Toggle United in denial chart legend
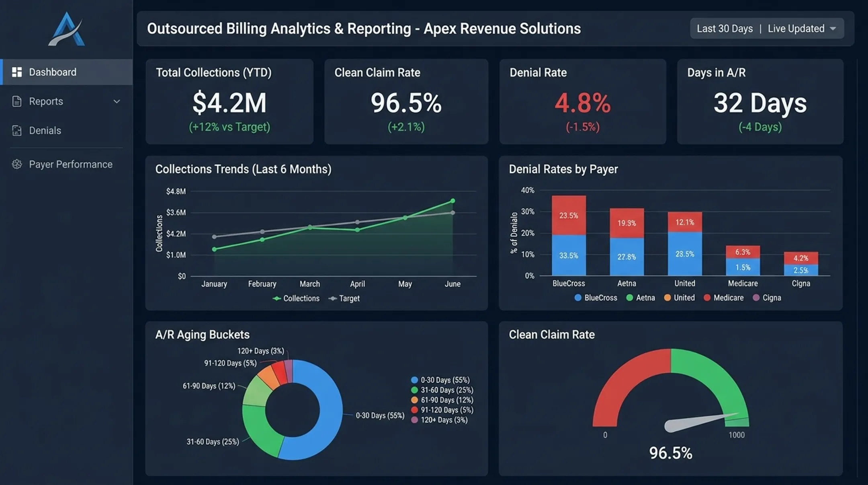Image resolution: width=868 pixels, height=485 pixels. point(679,298)
